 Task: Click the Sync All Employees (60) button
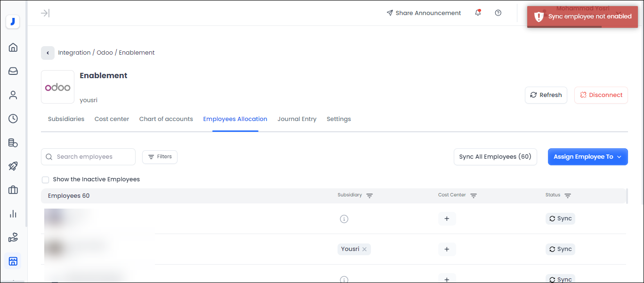point(495,157)
